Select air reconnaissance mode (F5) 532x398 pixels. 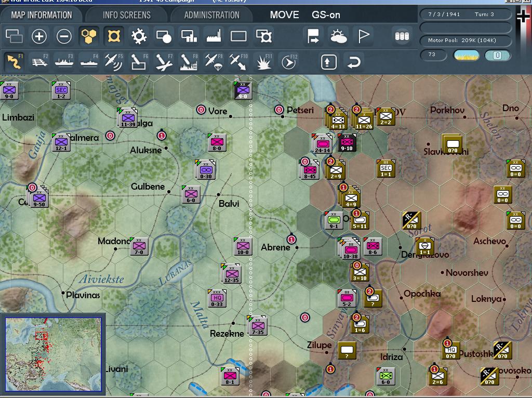tap(114, 62)
